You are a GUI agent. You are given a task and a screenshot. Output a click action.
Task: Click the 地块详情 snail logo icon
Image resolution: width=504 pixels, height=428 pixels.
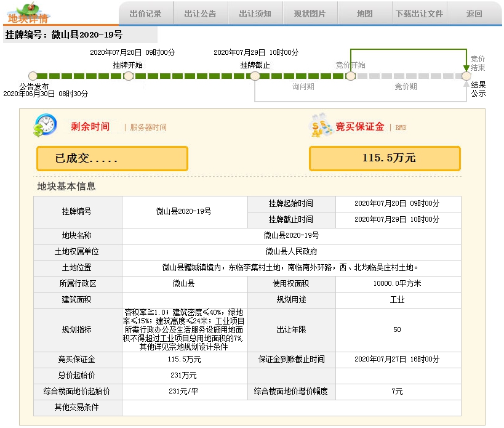click(x=28, y=13)
